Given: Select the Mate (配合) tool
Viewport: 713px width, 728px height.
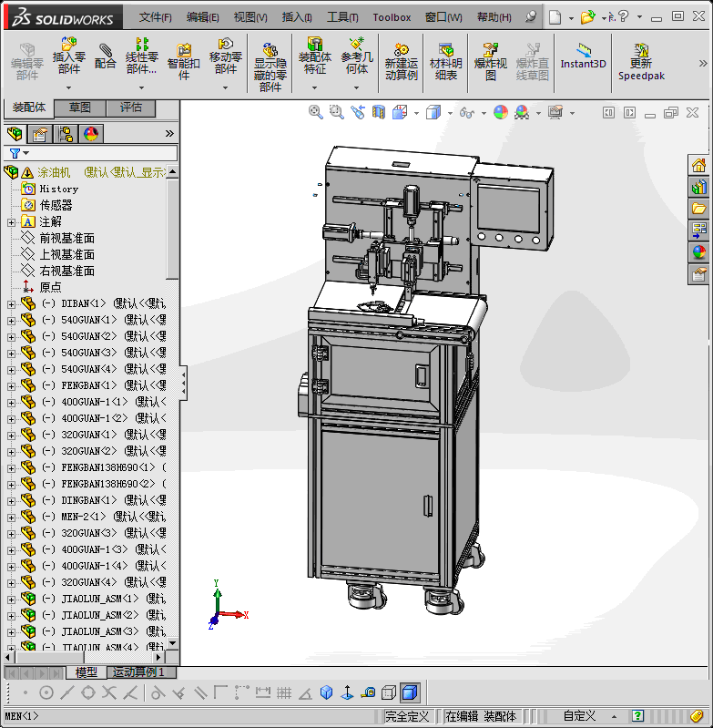Looking at the screenshot, I should [x=106, y=56].
